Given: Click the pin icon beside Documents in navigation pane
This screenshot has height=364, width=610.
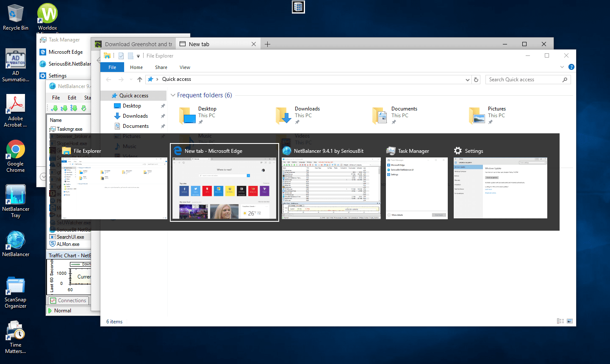Looking at the screenshot, I should pyautogui.click(x=163, y=126).
